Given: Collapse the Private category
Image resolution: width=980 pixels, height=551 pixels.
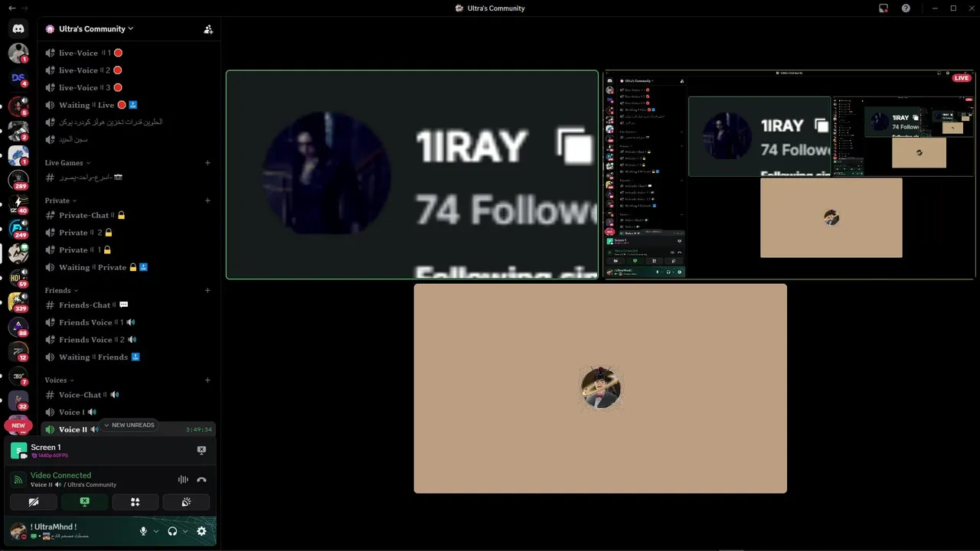Looking at the screenshot, I should pos(60,201).
